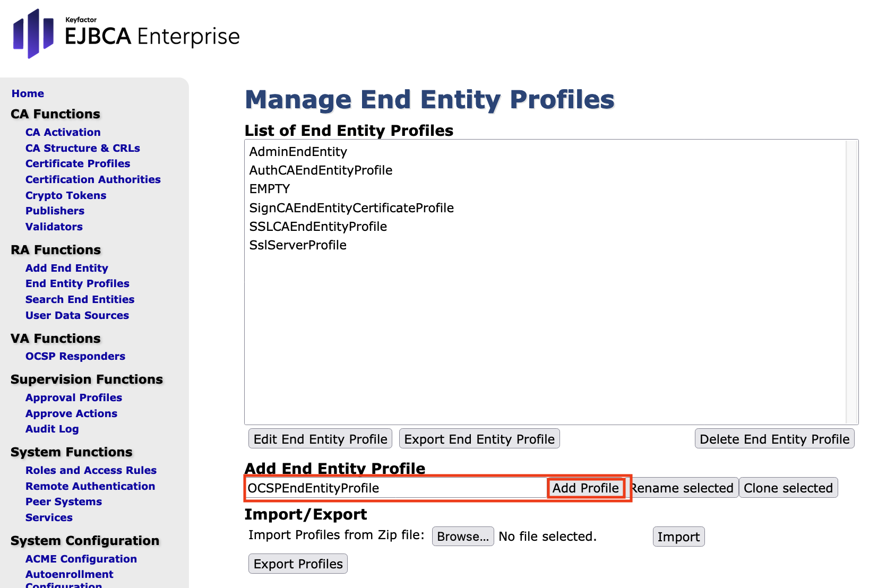
Task: Open ACME Configuration settings
Action: (81, 559)
